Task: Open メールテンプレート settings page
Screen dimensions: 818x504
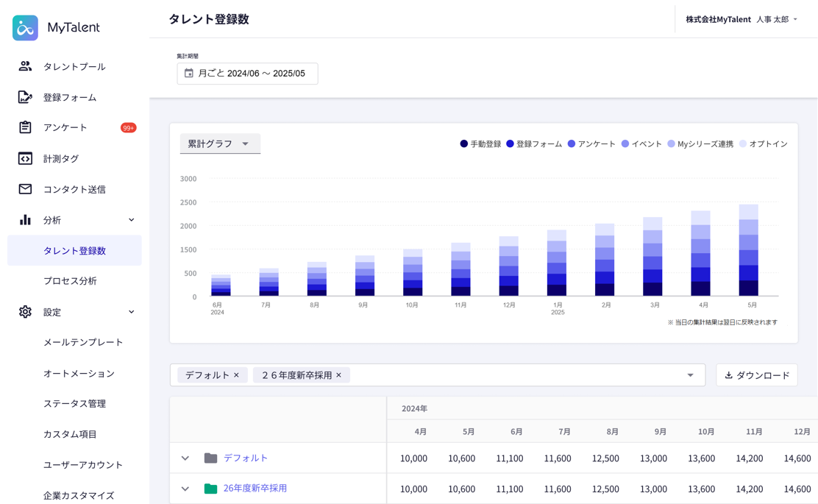Action: point(83,342)
